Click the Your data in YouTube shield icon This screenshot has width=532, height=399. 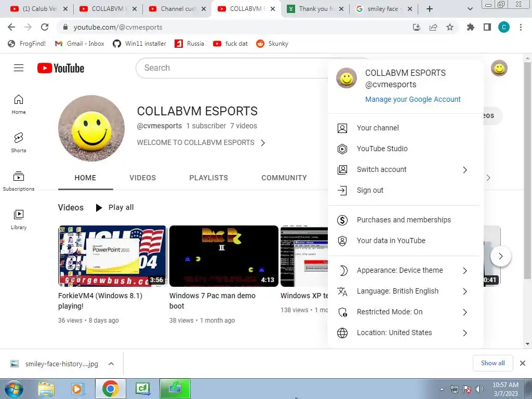tap(342, 241)
